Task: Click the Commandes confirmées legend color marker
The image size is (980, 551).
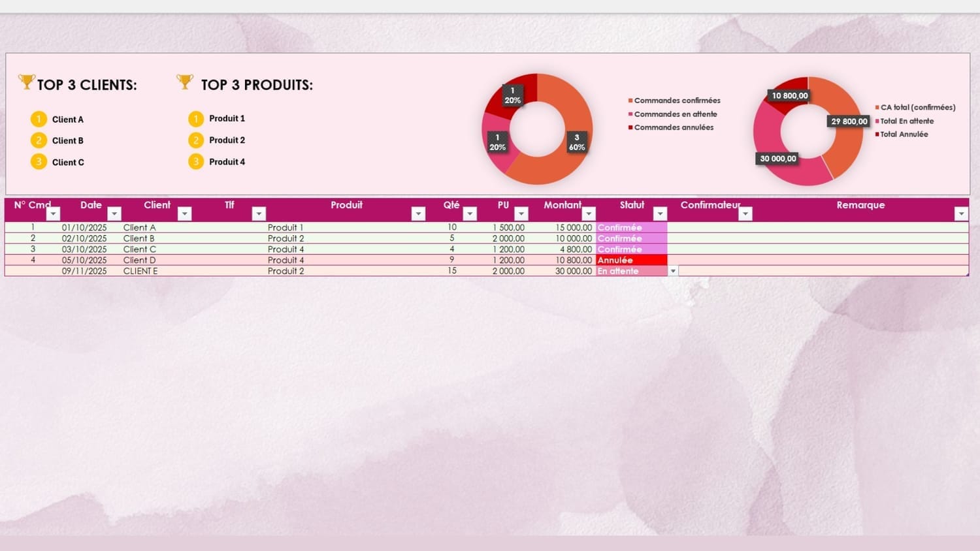Action: 630,101
